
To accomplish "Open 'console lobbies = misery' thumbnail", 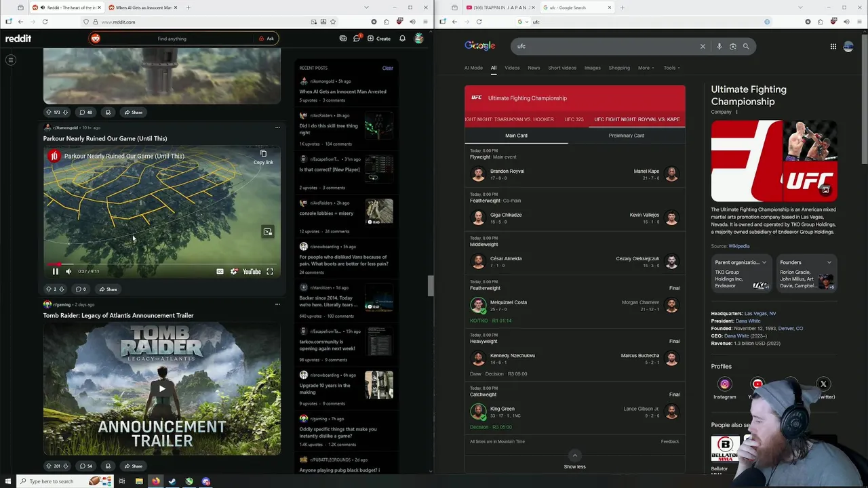I will point(379,211).
